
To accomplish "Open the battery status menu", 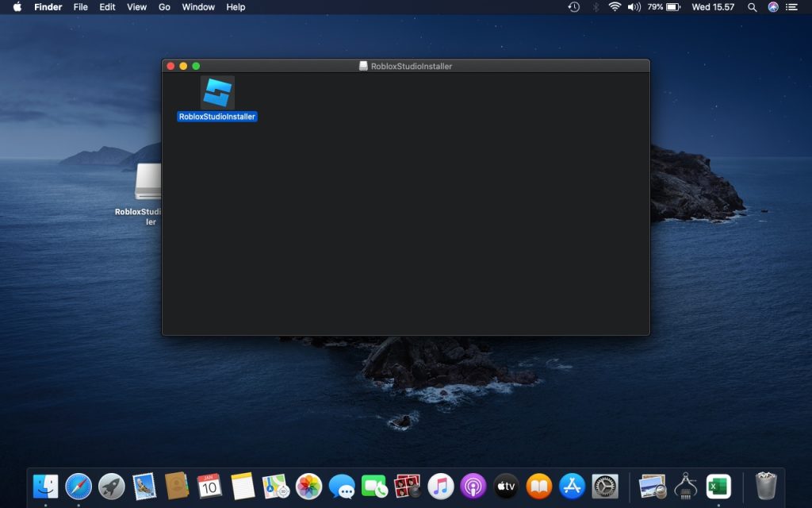I will coord(673,6).
